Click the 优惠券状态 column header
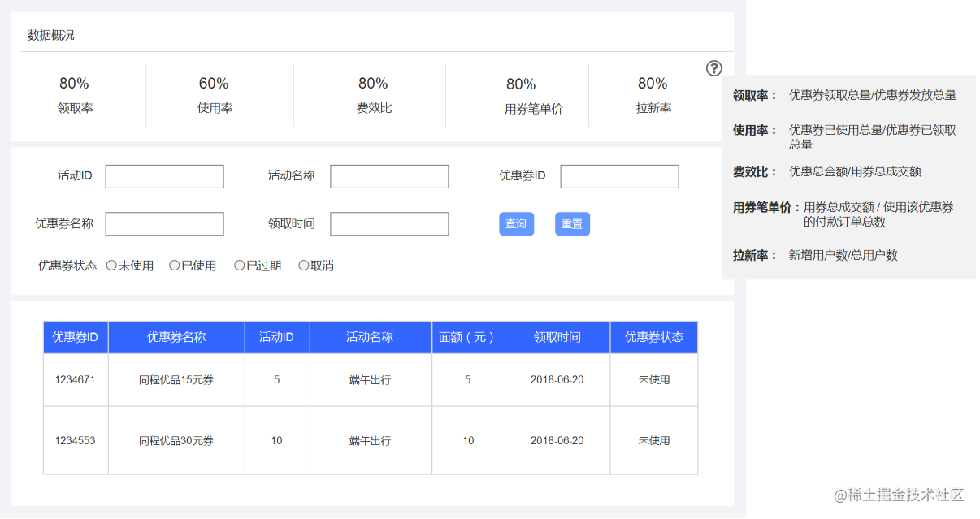 (x=654, y=337)
